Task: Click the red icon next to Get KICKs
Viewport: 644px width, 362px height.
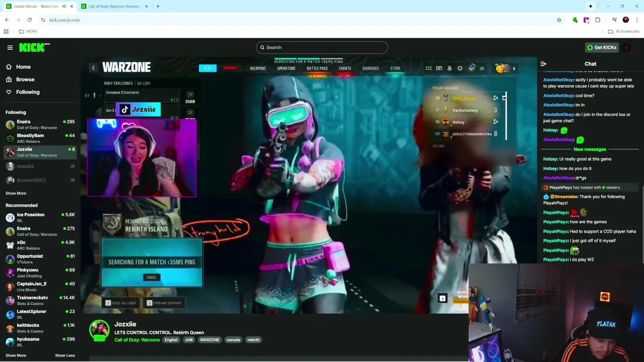Action: tap(626, 47)
